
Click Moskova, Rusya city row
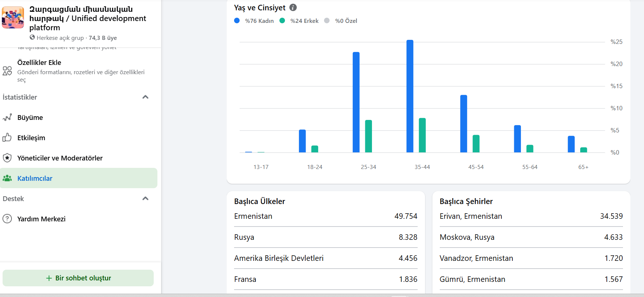pos(531,237)
